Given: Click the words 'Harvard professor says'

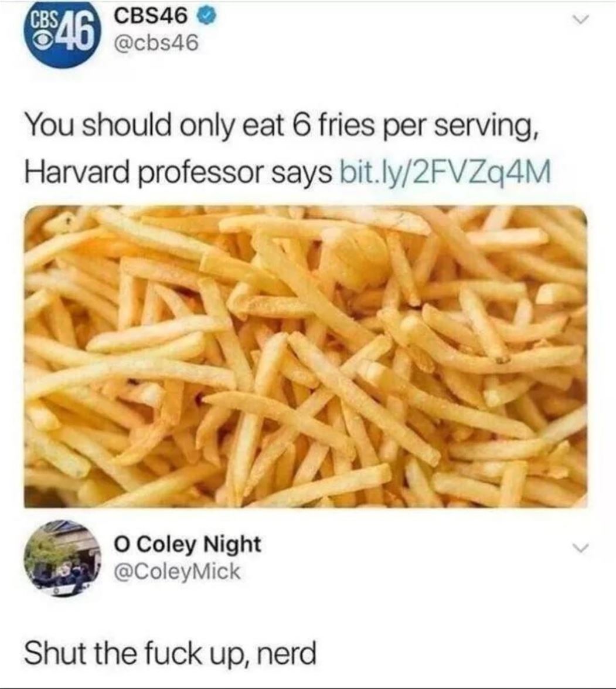Looking at the screenshot, I should point(179,172).
